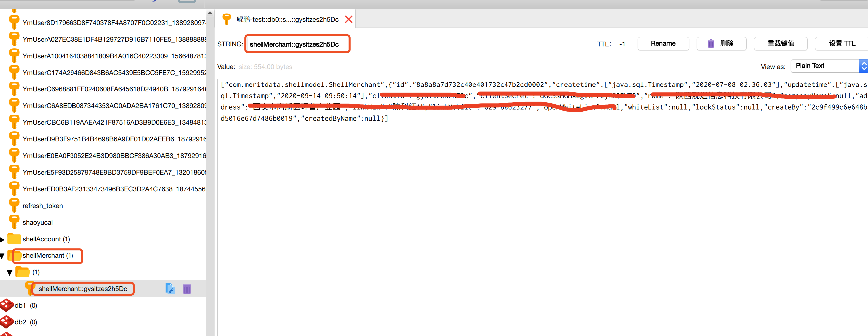Viewport: 868px width, 336px height.
Task: Click key icon next to refresh_token
Action: [14, 205]
